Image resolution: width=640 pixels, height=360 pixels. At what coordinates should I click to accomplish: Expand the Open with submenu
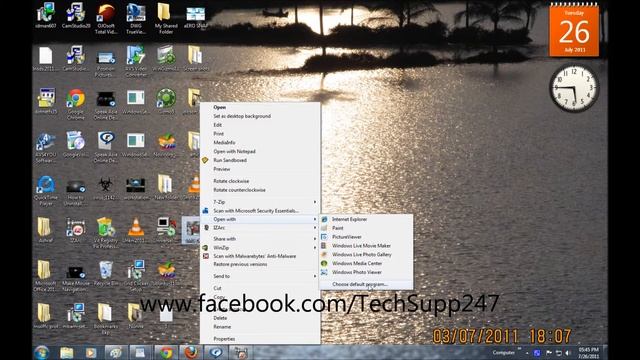tap(260, 220)
